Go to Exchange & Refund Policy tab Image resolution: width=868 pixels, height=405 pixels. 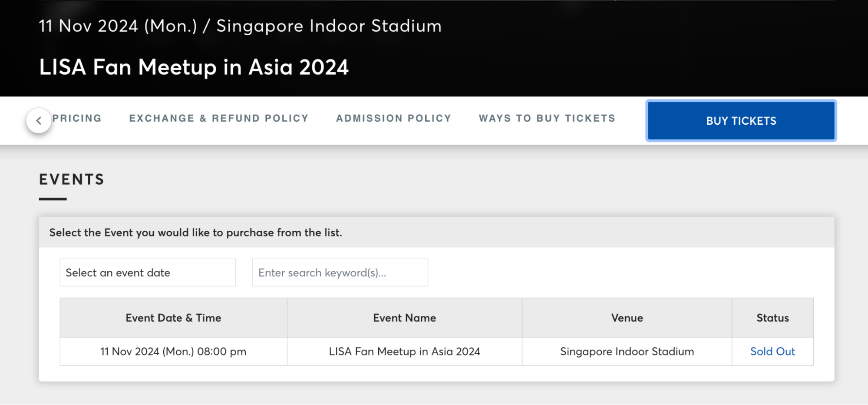pos(219,118)
